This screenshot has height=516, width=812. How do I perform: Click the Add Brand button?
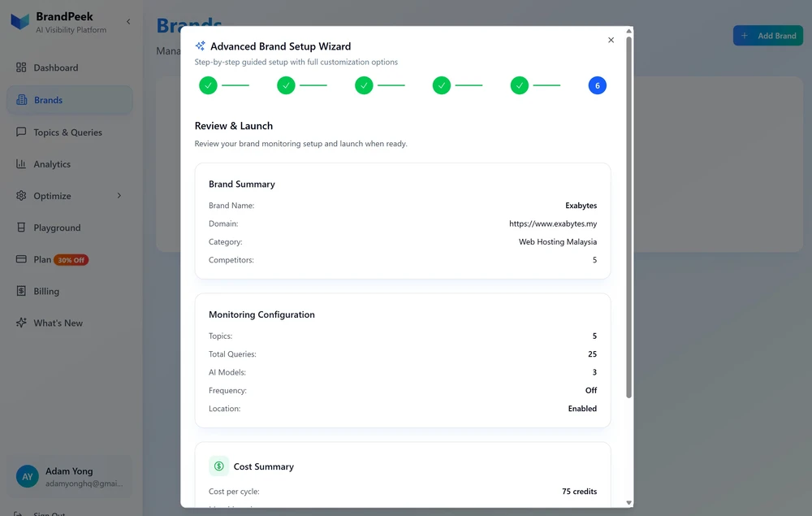(x=768, y=36)
